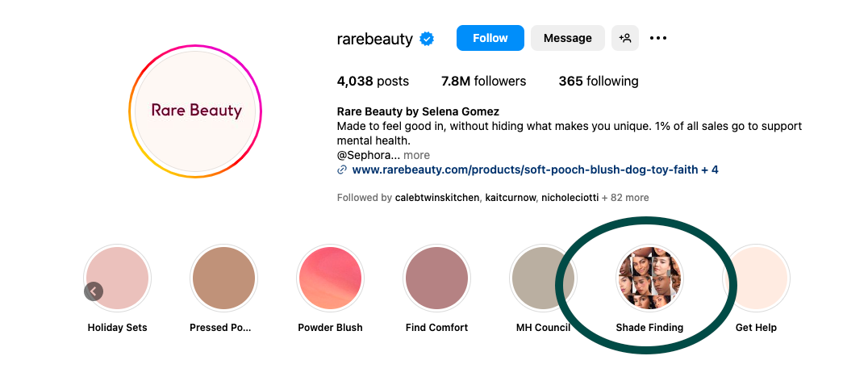Expand the bio with the more link

tap(416, 155)
